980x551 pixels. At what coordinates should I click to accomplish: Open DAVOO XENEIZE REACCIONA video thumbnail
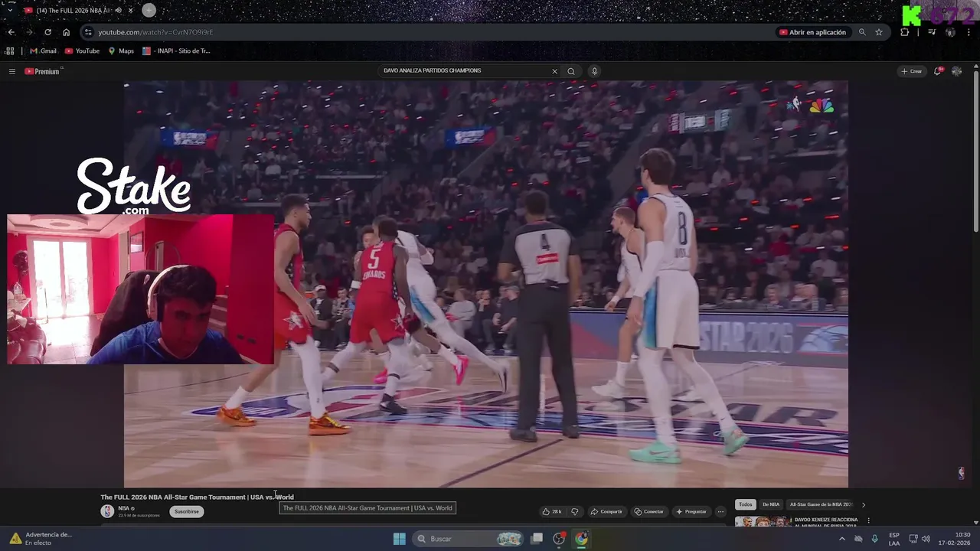coord(763,522)
